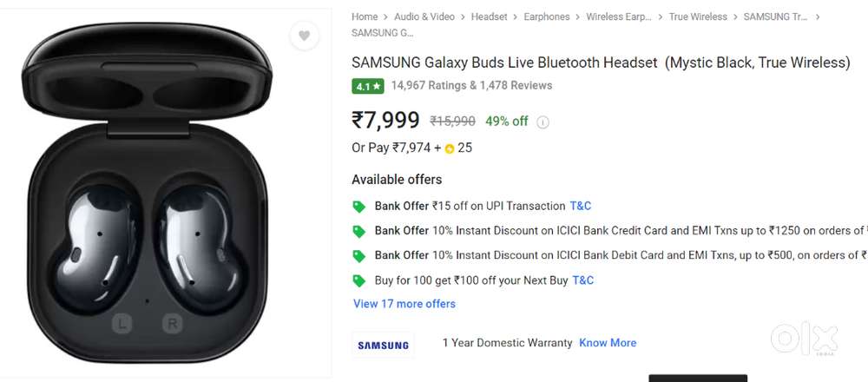Click the Samsung brand logo
Viewport: 868px width, 382px height.
[383, 345]
